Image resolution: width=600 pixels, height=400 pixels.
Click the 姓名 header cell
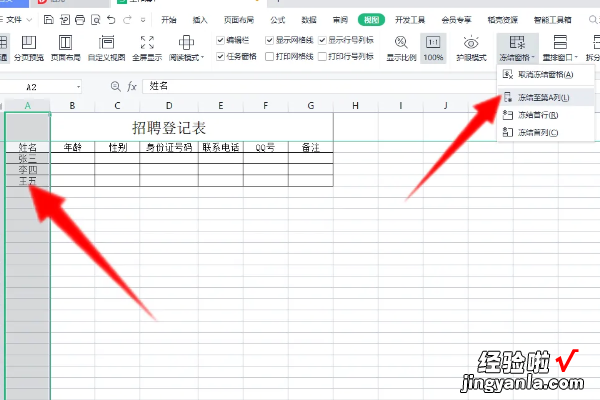click(x=28, y=147)
